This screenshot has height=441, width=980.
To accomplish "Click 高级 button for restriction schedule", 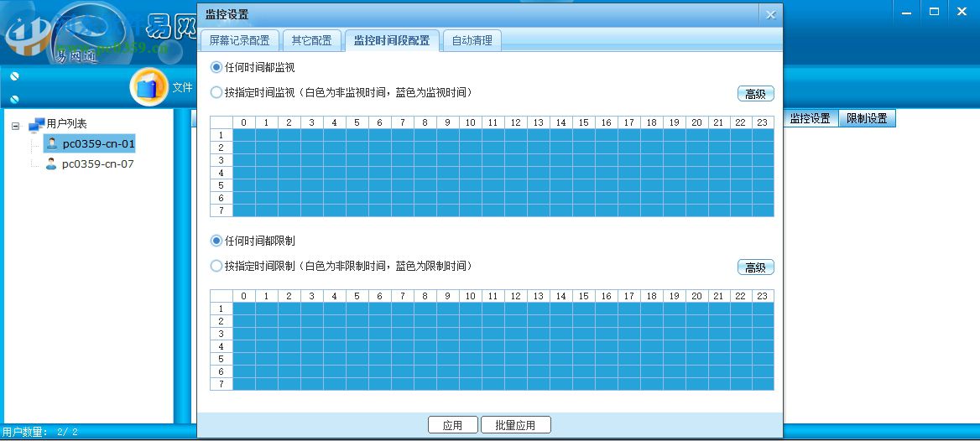I will 756,268.
